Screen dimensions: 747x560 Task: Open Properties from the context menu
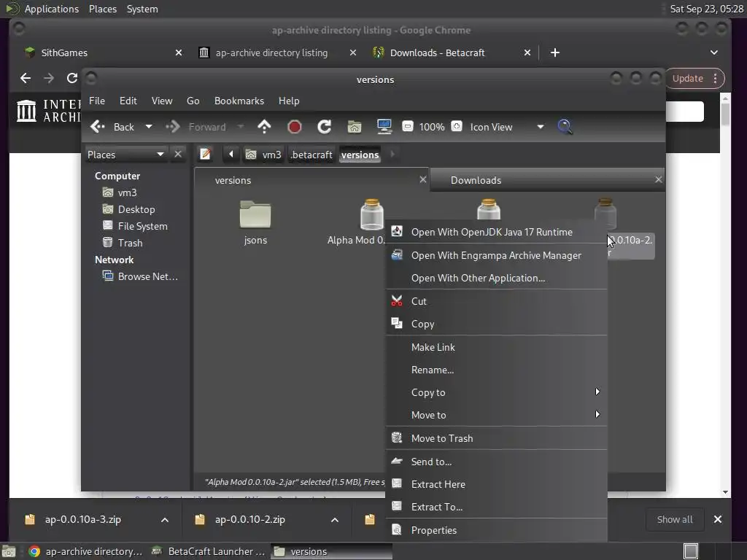pos(496,530)
